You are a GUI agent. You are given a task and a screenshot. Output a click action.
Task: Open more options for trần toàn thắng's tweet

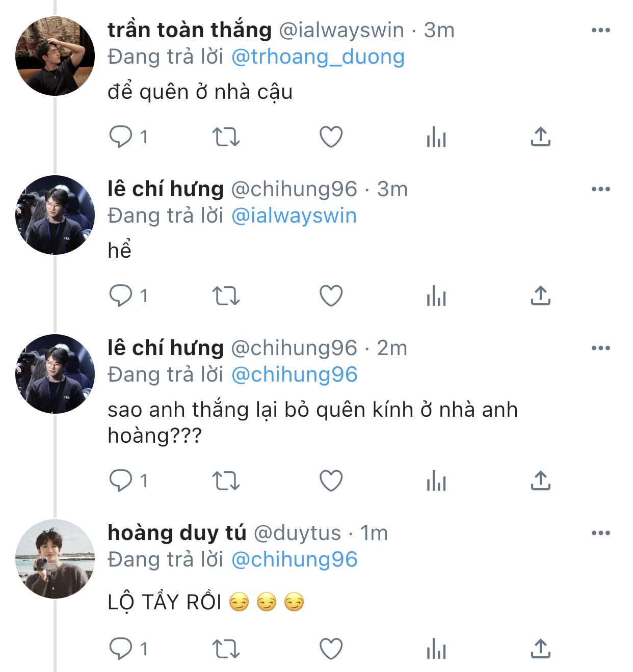coord(601,31)
